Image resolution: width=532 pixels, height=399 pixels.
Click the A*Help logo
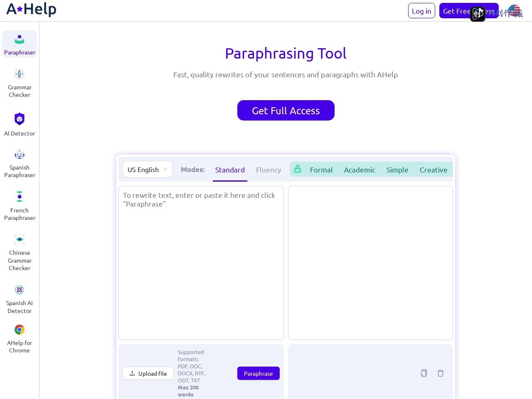click(x=31, y=9)
